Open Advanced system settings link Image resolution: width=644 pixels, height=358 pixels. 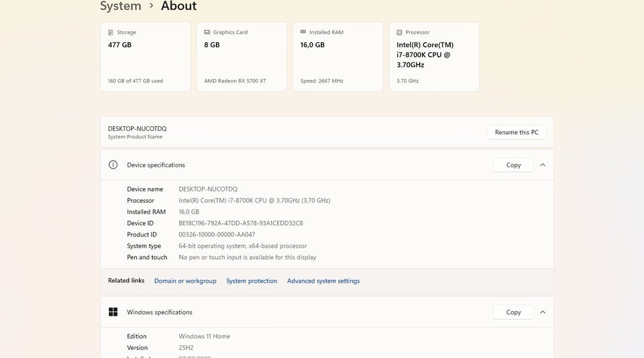point(323,281)
